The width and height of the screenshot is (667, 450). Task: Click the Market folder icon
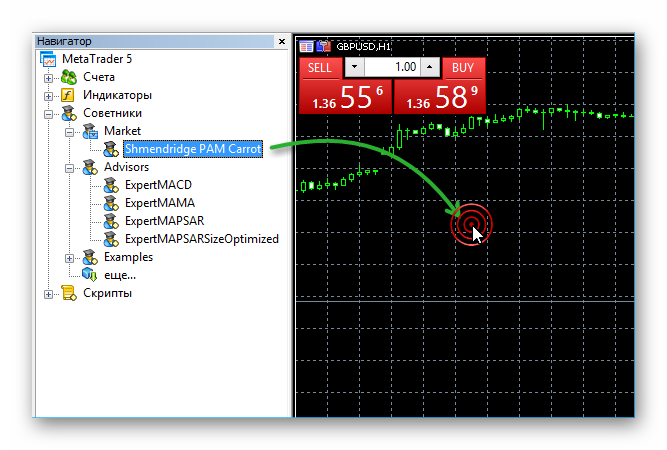(90, 131)
